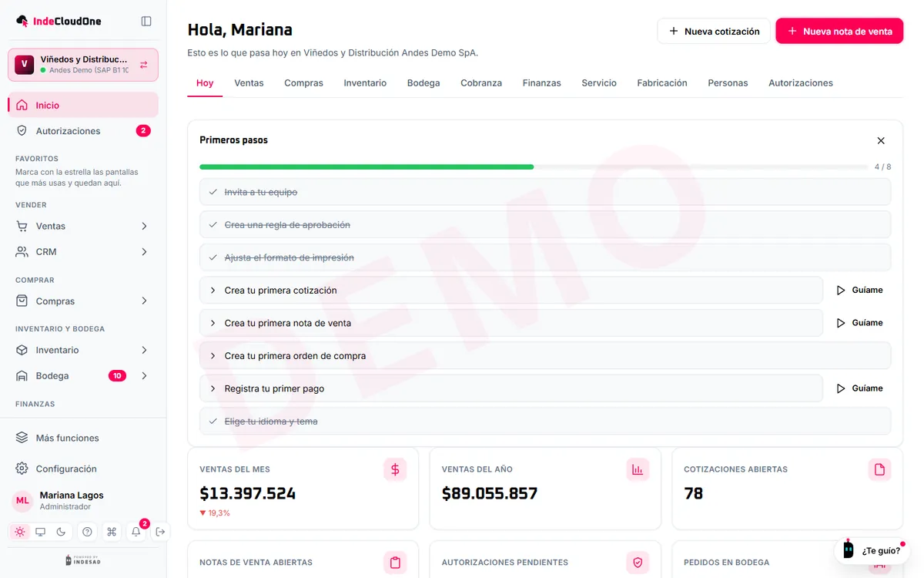
Task: Click the Bodega badge showing 10
Action: [x=117, y=376]
